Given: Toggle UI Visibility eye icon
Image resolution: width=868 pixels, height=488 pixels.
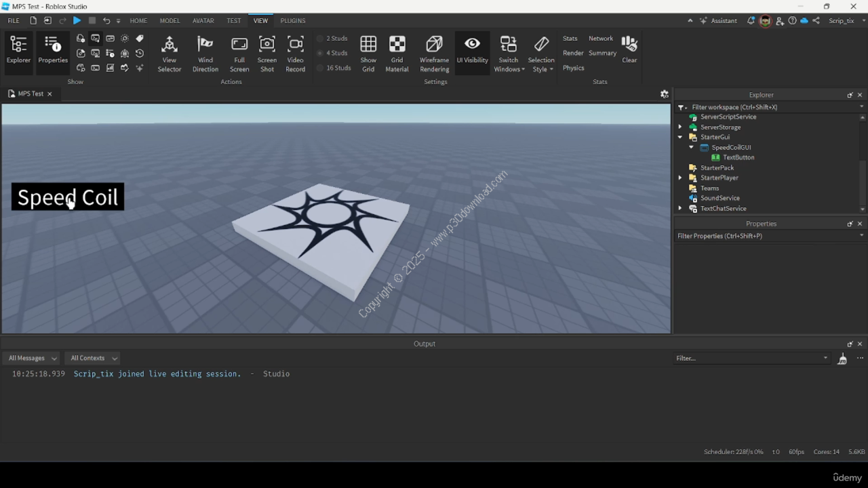Looking at the screenshot, I should click(x=473, y=44).
